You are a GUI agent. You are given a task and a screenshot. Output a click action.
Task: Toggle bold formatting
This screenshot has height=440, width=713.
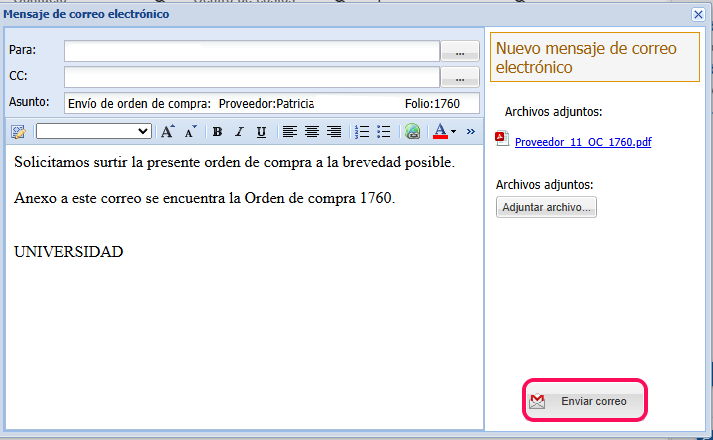pyautogui.click(x=217, y=132)
